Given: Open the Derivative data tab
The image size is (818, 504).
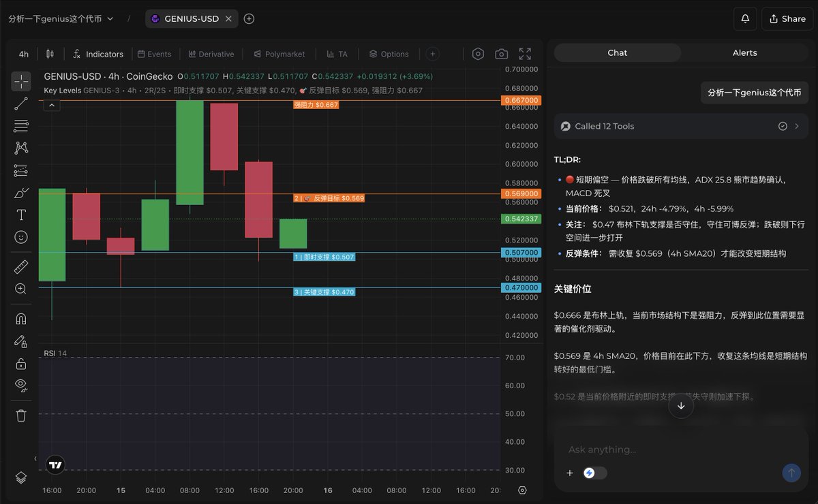Looking at the screenshot, I should (x=211, y=54).
